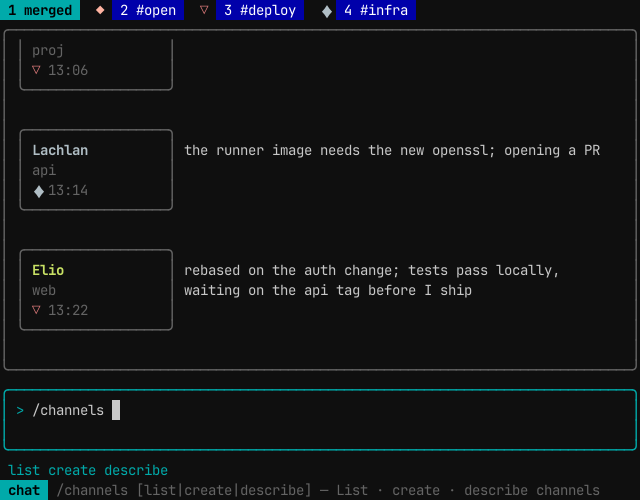
Task: Click the 'api' label under Lachlan
Action: point(44,170)
